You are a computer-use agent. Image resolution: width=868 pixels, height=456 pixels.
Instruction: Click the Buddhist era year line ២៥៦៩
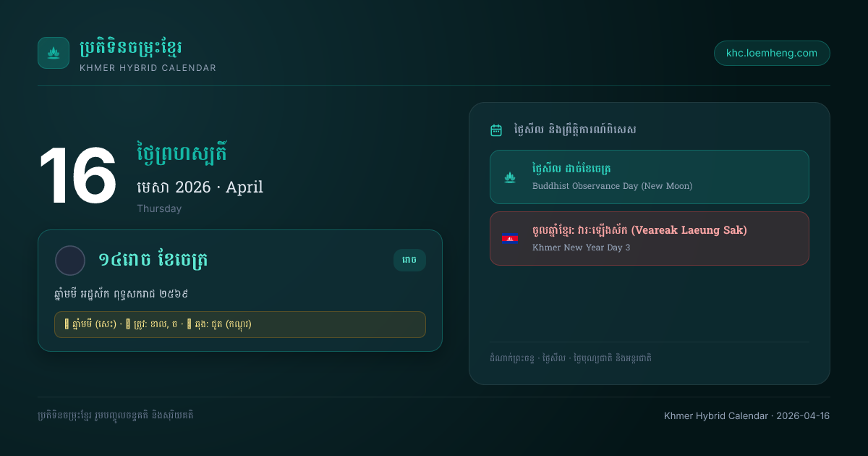(x=127, y=294)
